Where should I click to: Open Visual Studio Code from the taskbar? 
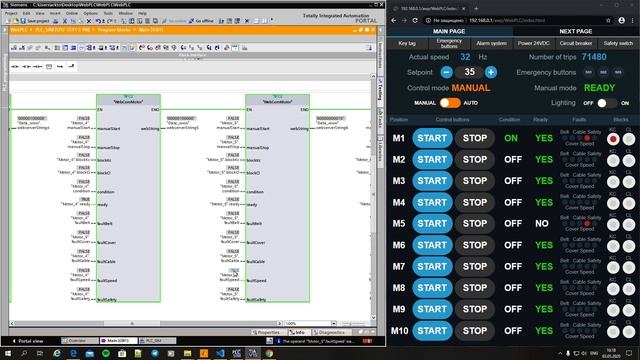click(x=220, y=353)
